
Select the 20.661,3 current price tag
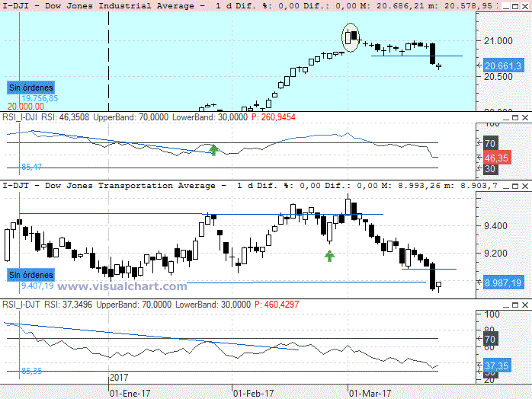pos(504,65)
